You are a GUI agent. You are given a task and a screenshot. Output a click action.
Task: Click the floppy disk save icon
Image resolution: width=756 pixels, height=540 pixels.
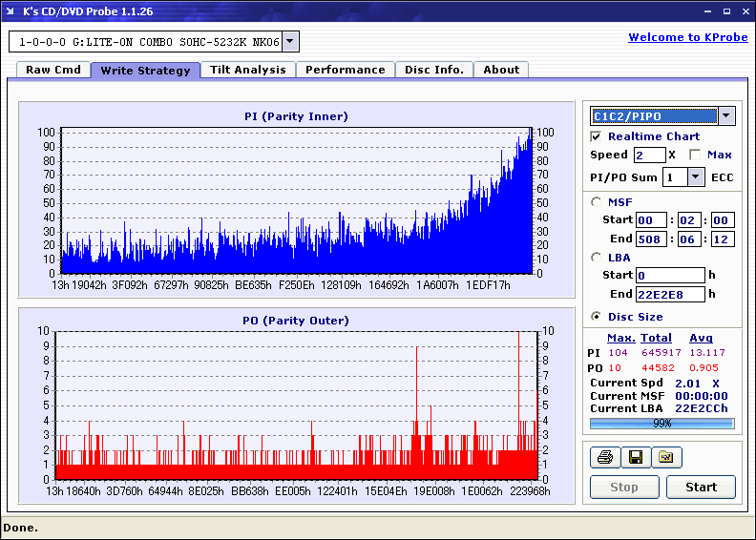pyautogui.click(x=635, y=458)
